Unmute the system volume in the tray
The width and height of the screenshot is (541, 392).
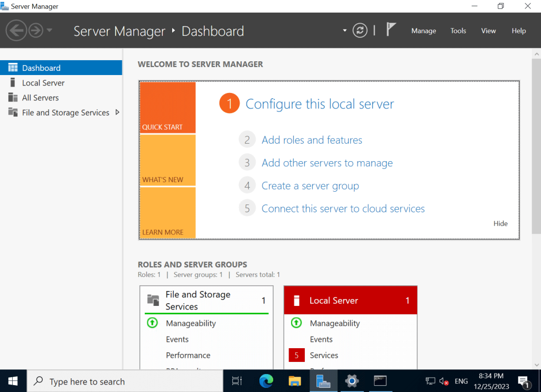click(x=444, y=380)
